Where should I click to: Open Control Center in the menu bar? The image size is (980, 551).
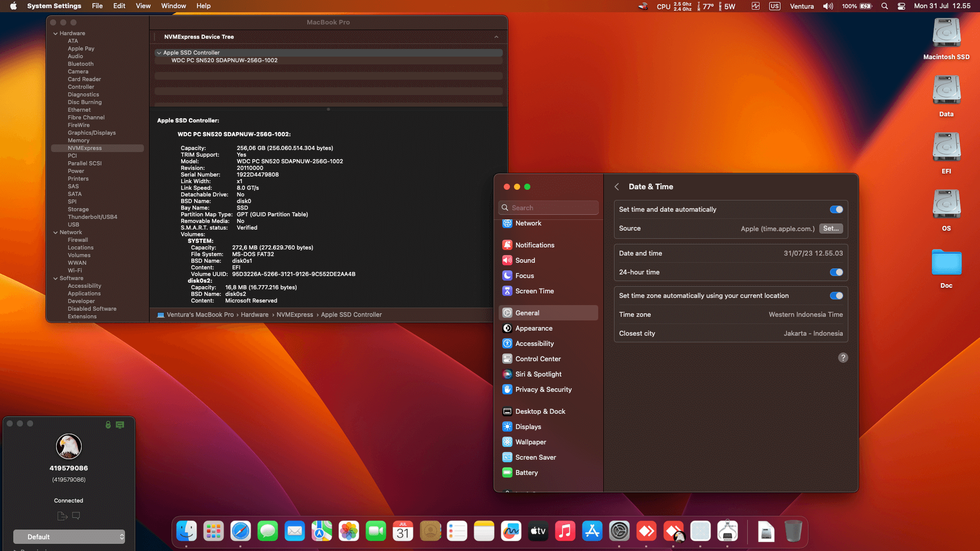(901, 6)
